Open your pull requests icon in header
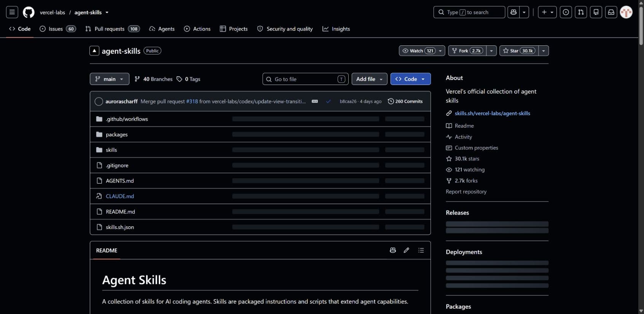The image size is (644, 314). coord(581,12)
